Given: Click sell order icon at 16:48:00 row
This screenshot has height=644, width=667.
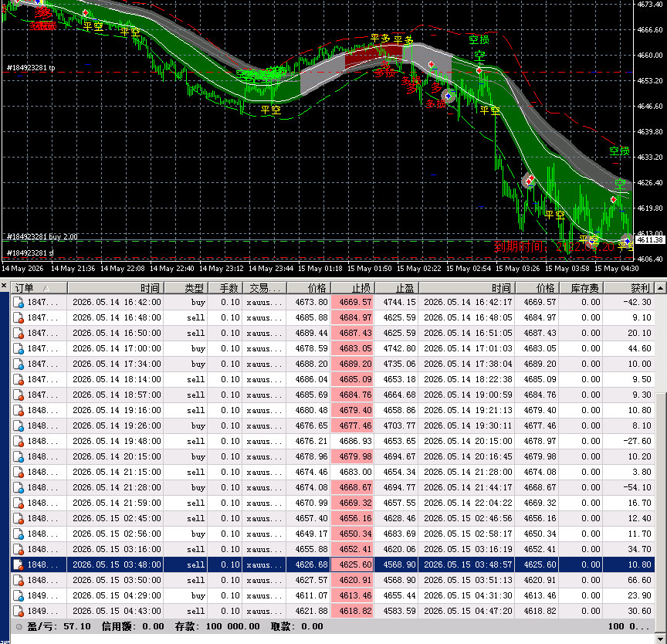Looking at the screenshot, I should coord(19,317).
